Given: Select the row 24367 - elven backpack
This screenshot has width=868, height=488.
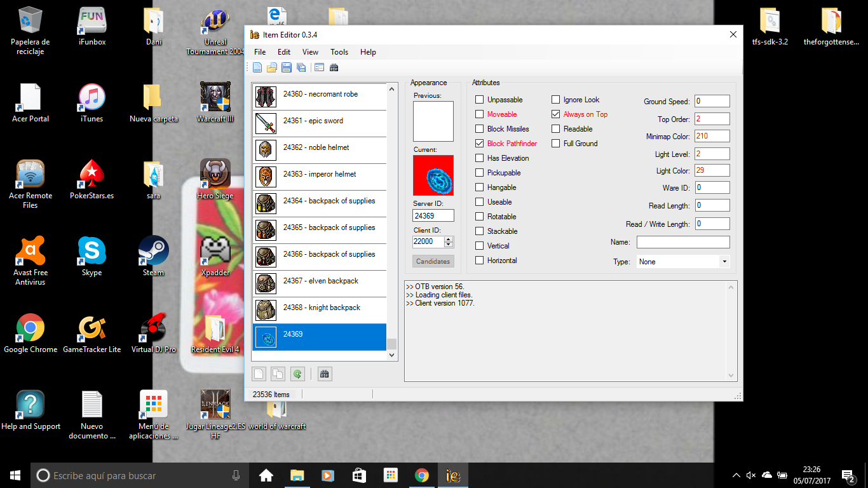Looking at the screenshot, I should [x=320, y=283].
